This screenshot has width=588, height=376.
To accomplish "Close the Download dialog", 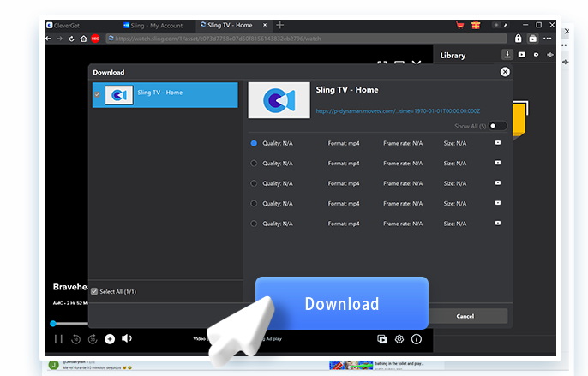I will point(505,72).
